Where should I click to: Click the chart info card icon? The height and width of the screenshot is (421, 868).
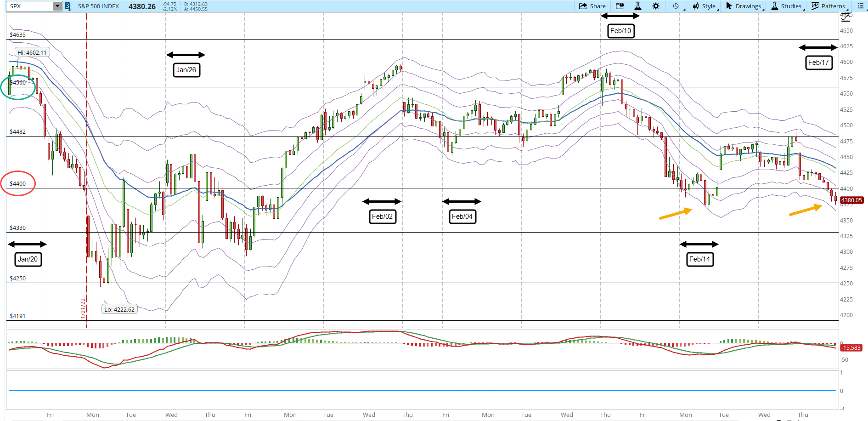point(620,6)
